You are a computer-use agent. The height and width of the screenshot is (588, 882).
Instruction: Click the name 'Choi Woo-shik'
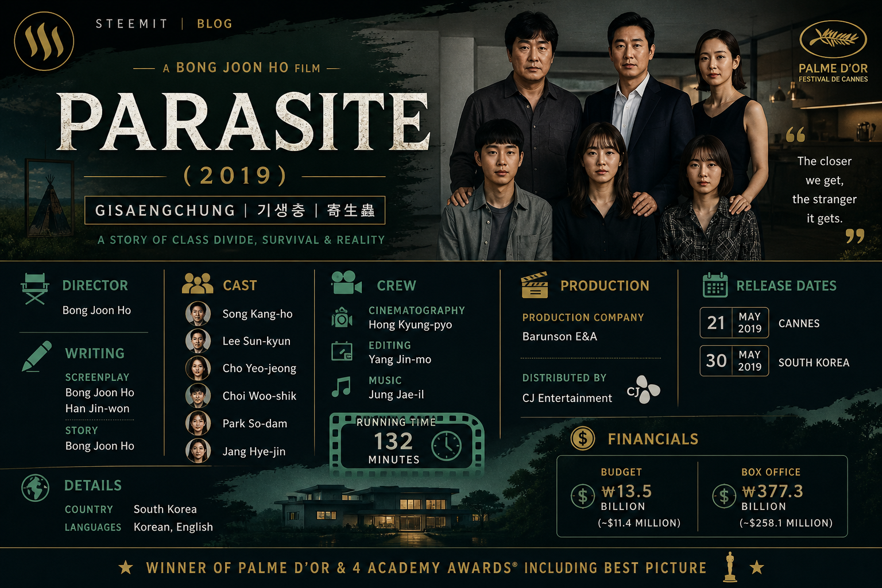(x=260, y=396)
